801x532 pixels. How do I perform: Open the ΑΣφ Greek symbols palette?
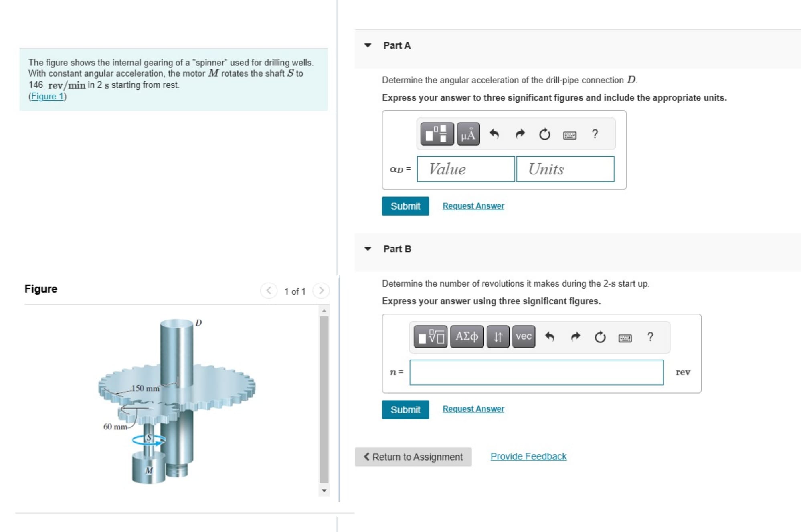click(x=467, y=337)
